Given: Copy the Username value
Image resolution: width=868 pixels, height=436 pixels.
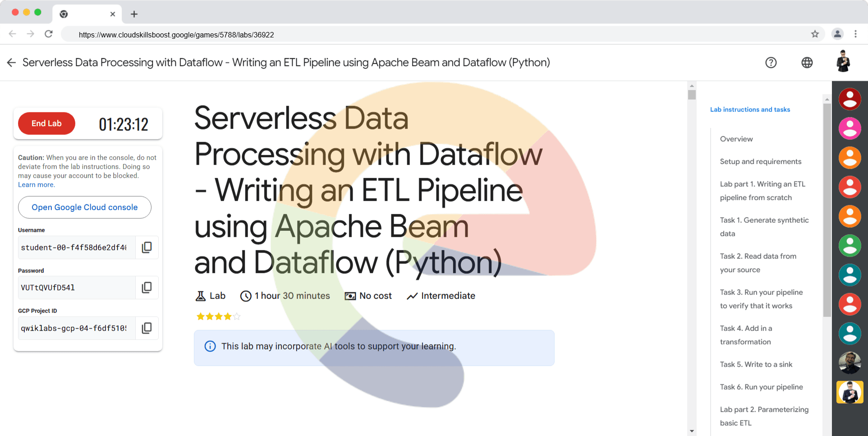Looking at the screenshot, I should pos(147,247).
